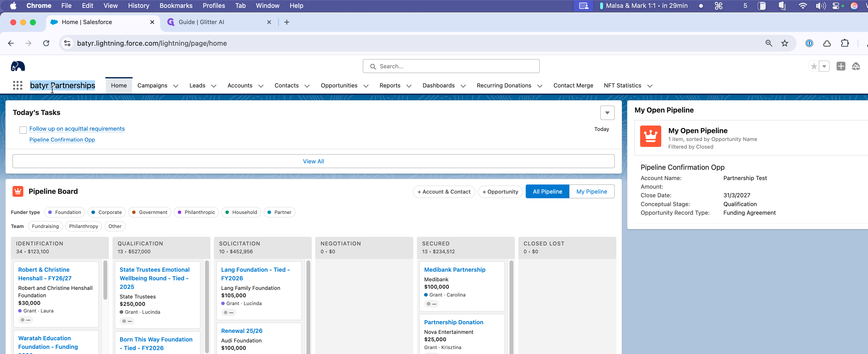This screenshot has width=868, height=354.
Task: Toggle the Philanthropy team filter
Action: [x=83, y=226]
